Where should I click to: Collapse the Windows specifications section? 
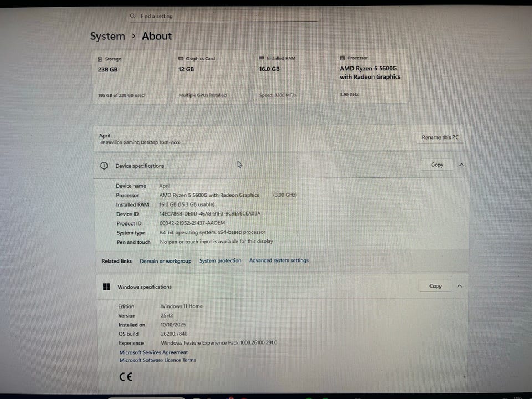click(459, 286)
